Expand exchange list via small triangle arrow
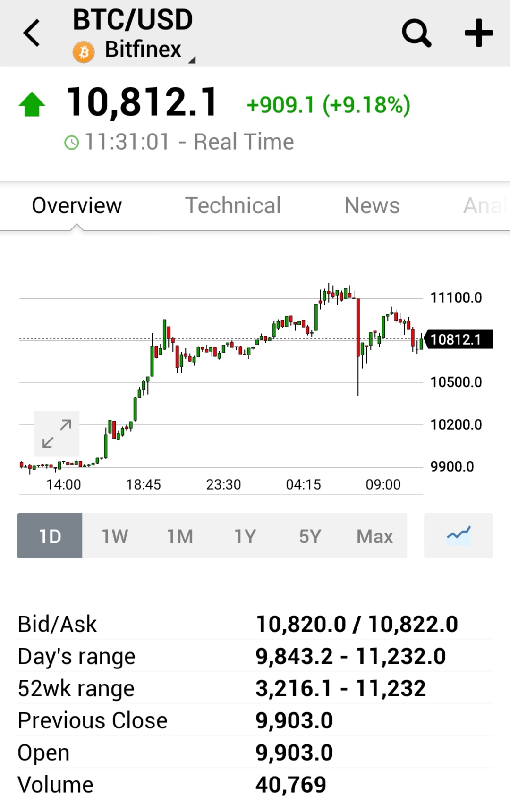This screenshot has height=812, width=510. point(192,59)
